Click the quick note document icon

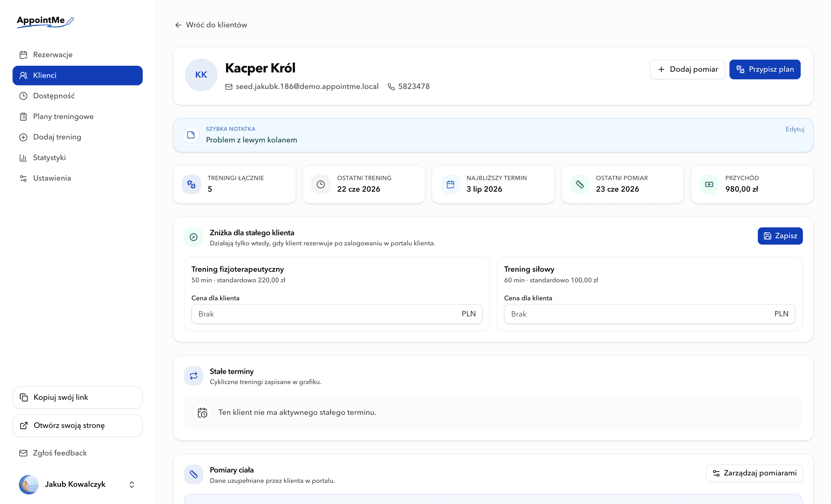pos(191,135)
